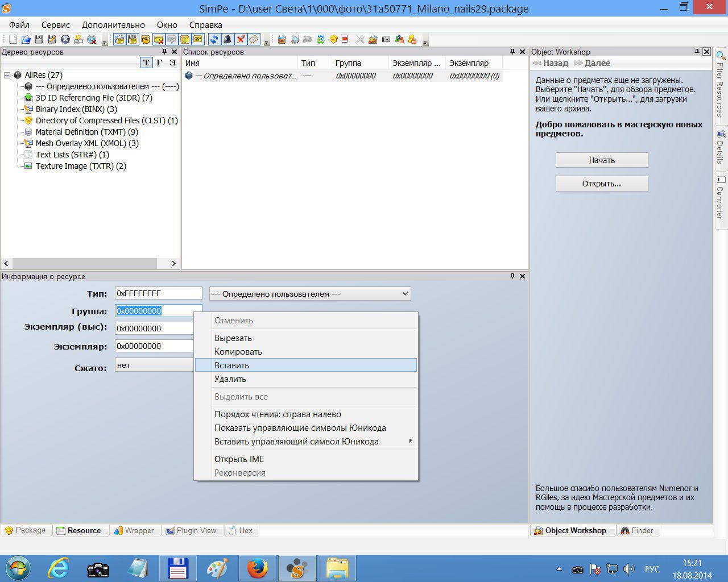
Task: Close the Resource Information panel
Action: click(522, 276)
